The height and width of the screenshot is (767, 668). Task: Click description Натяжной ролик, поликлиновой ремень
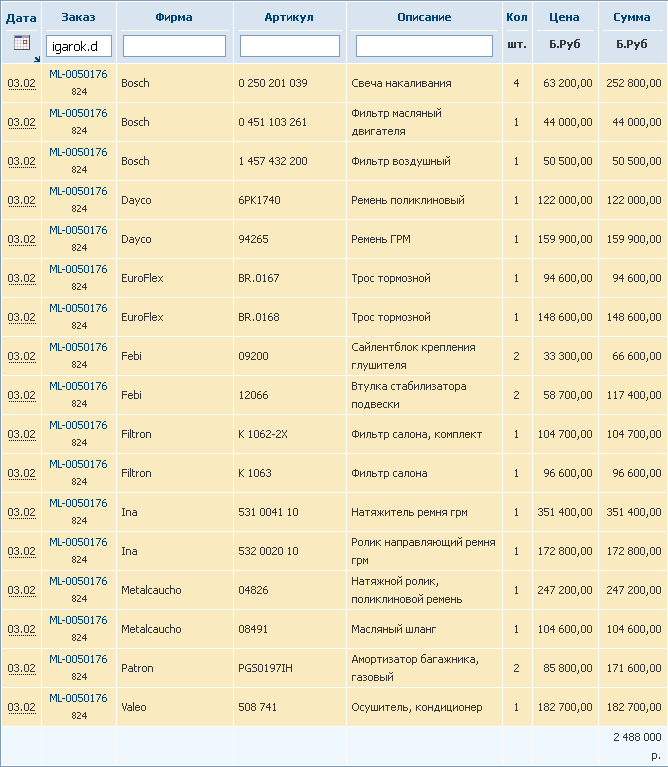click(x=406, y=590)
